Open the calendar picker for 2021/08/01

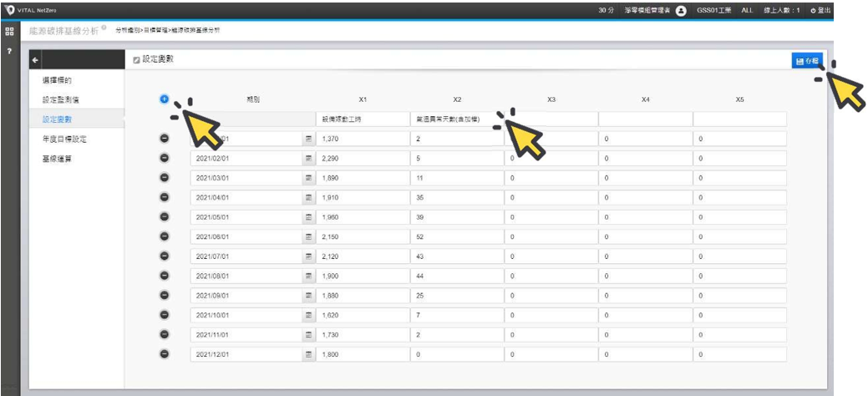307,276
